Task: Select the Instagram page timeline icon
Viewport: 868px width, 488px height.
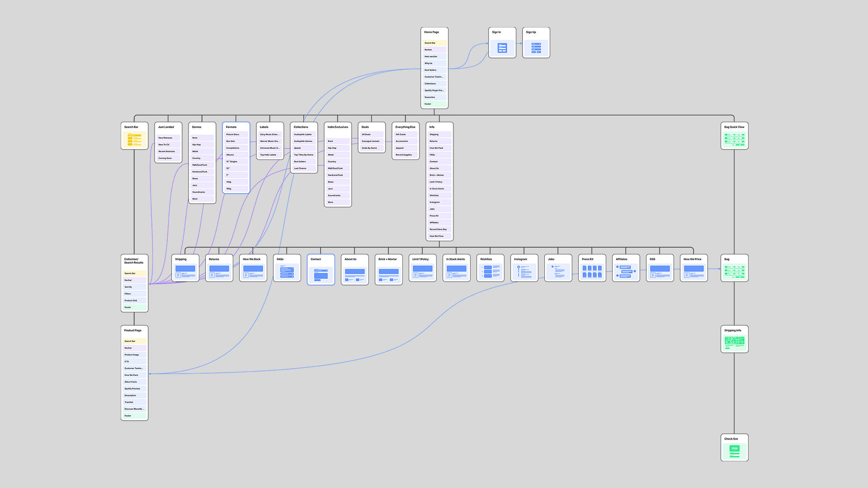Action: (x=524, y=272)
